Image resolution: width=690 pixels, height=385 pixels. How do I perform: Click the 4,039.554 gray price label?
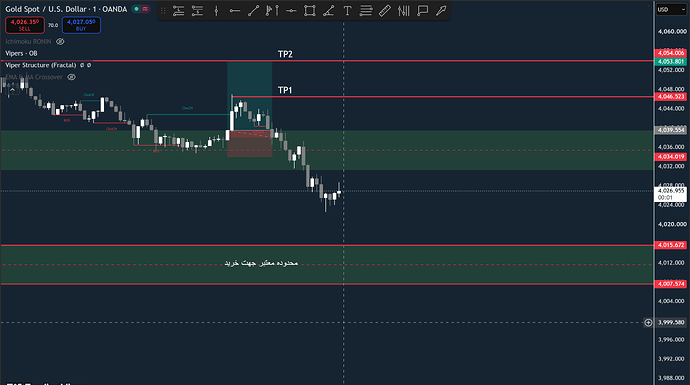click(x=671, y=130)
